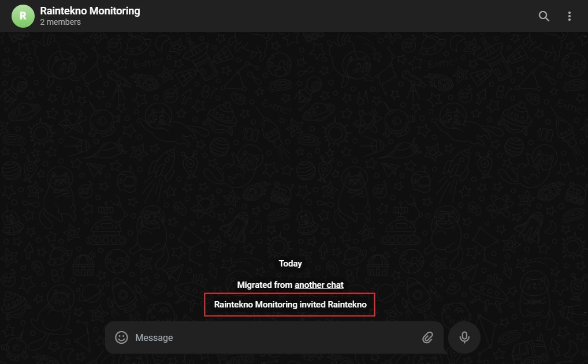Click the chat scrollbar top end
Viewport: 588px width, 364px height.
[x=586, y=36]
